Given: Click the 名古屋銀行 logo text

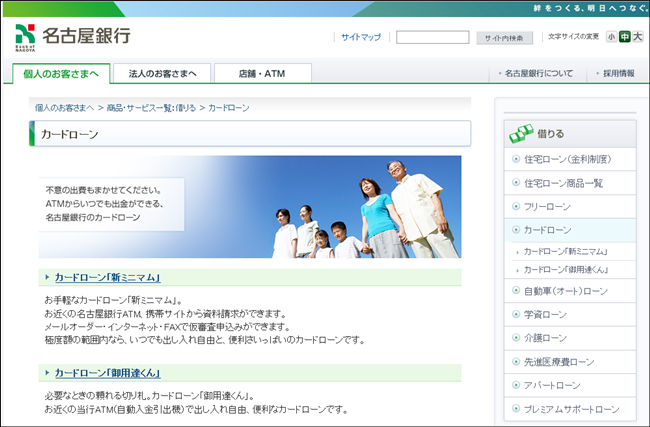Looking at the screenshot, I should click(86, 36).
